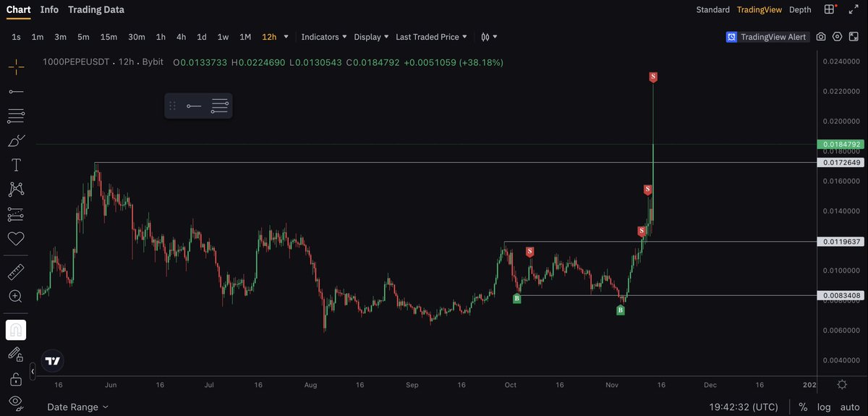Open the Display dropdown
Viewport: 868px width, 416px height.
[x=371, y=37]
